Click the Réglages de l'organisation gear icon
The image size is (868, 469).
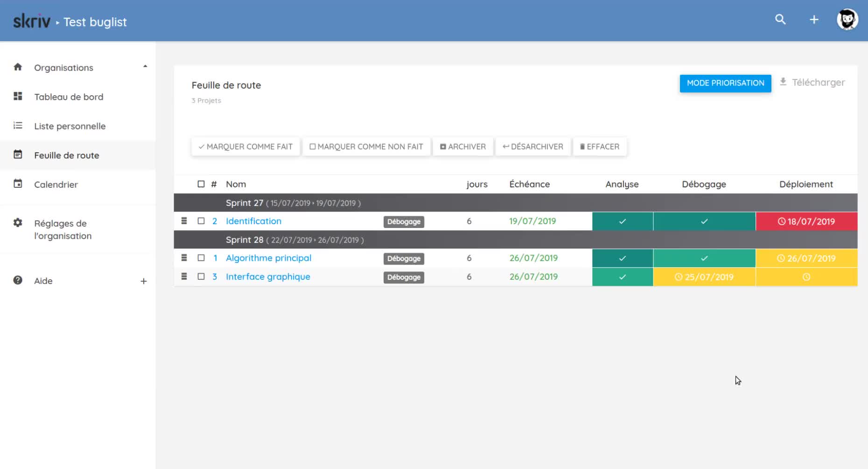tap(18, 223)
